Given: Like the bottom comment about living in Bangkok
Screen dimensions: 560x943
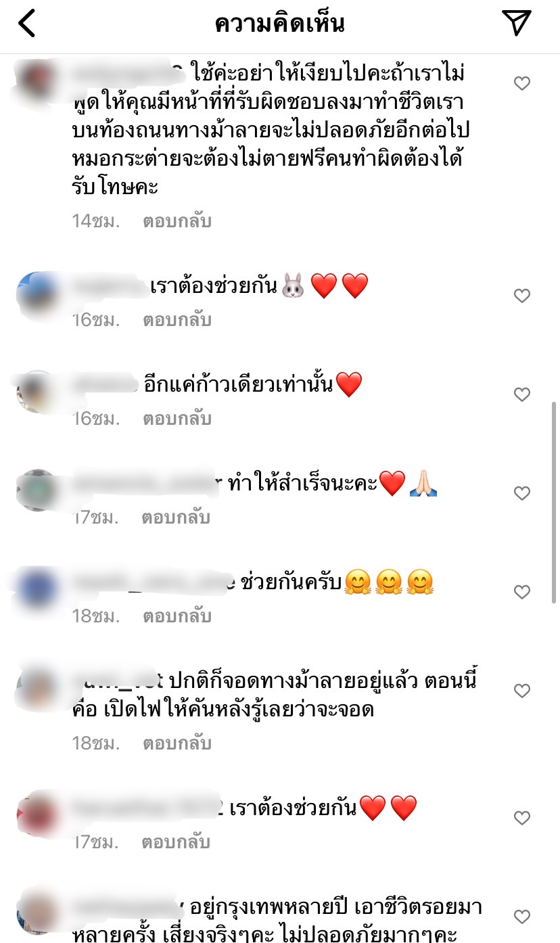Looking at the screenshot, I should 521,917.
